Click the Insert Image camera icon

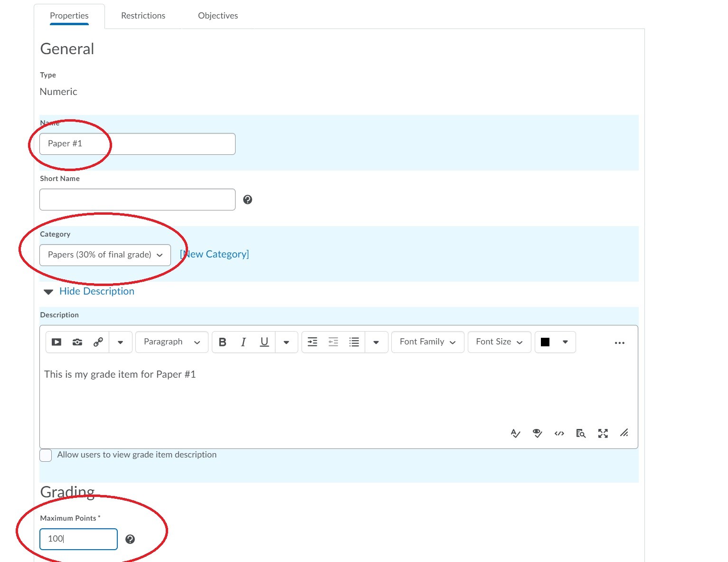77,342
